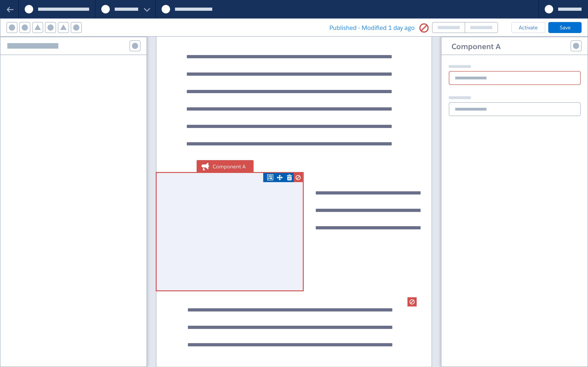Open the component layout settings icon
This screenshot has height=367, width=588.
coord(270,178)
